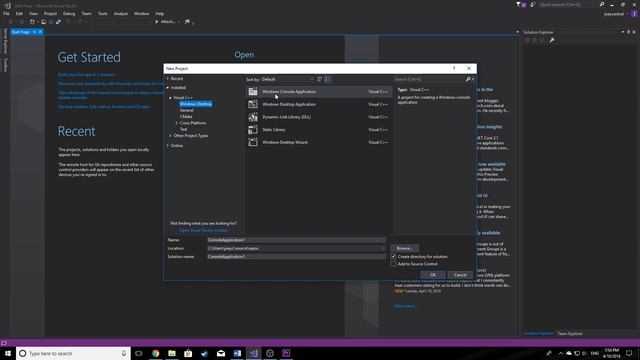Click the Visual Studio taskbar icon
This screenshot has height=360, width=640.
(x=253, y=353)
